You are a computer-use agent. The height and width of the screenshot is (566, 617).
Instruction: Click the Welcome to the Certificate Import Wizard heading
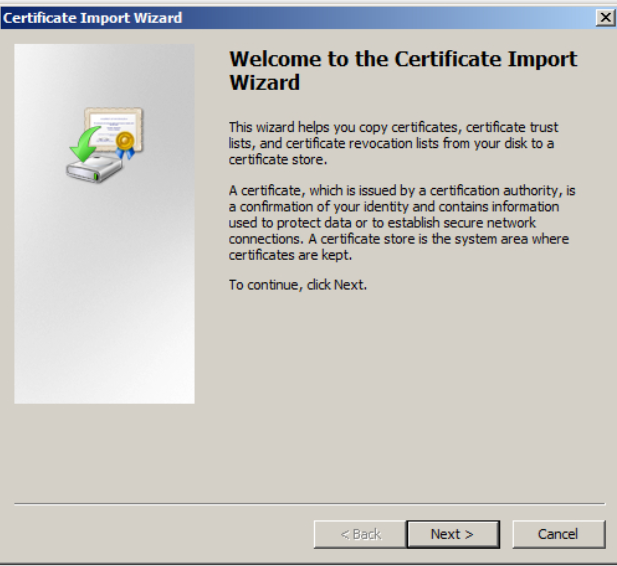(x=402, y=70)
